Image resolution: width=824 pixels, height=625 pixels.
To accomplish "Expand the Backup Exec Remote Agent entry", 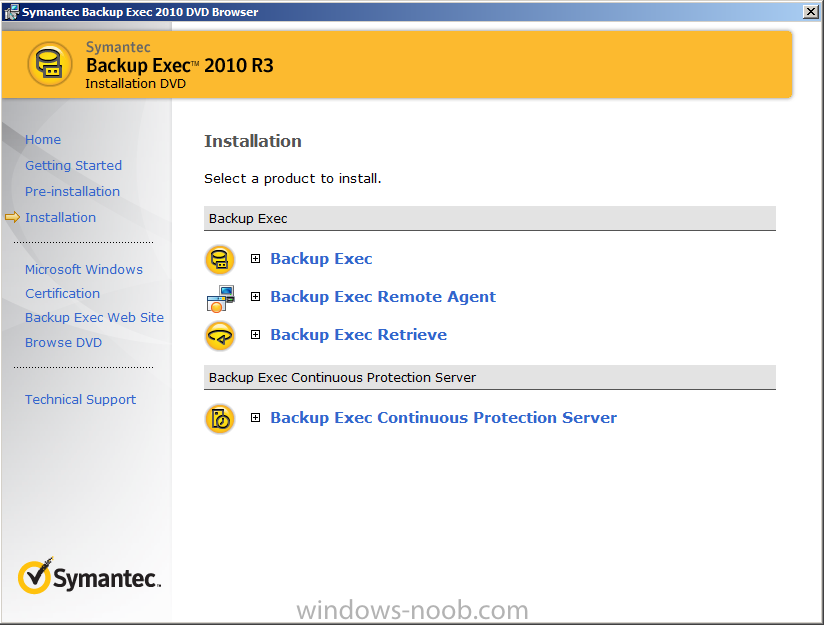I will click(x=255, y=296).
